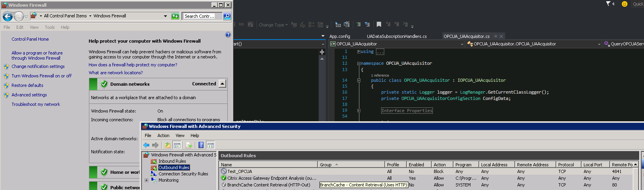Click the Up one level folder icon
Viewport: 644px width, 190px height.
168,145
